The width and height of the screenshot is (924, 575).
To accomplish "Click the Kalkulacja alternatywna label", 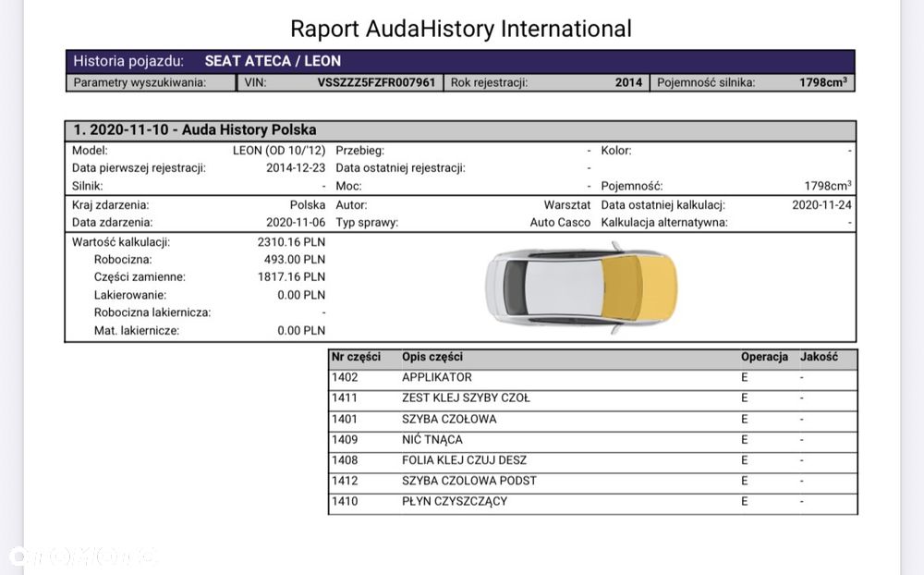I will click(x=664, y=223).
